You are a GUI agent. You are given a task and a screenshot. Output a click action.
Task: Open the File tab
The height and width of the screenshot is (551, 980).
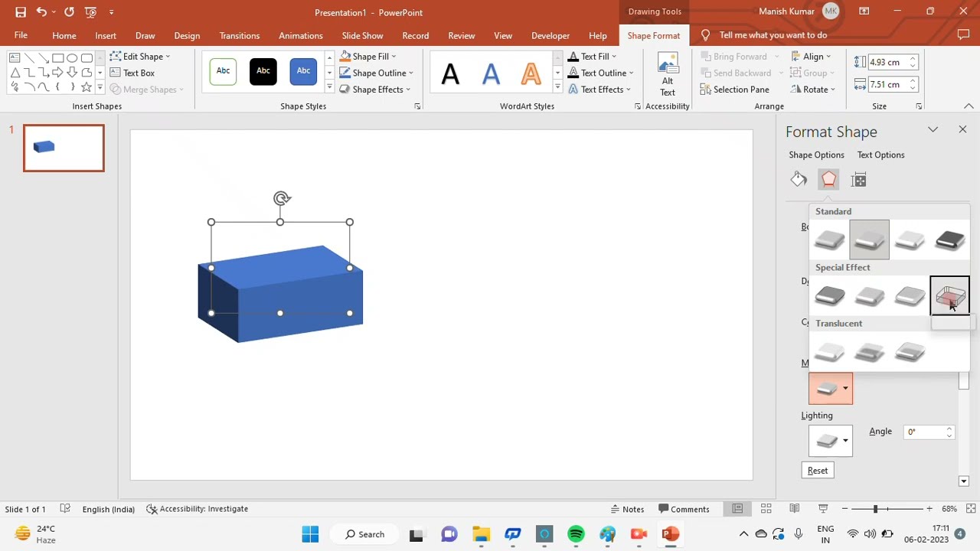click(21, 35)
